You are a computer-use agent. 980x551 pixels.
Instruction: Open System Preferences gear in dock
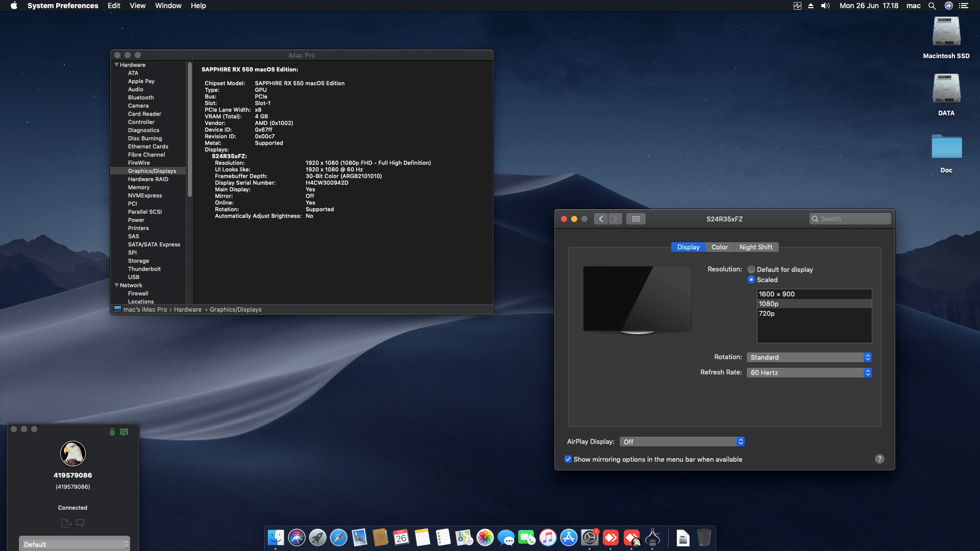click(590, 538)
